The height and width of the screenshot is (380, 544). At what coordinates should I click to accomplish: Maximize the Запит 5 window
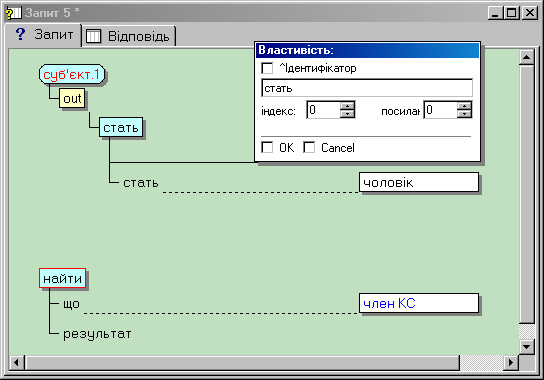point(511,13)
